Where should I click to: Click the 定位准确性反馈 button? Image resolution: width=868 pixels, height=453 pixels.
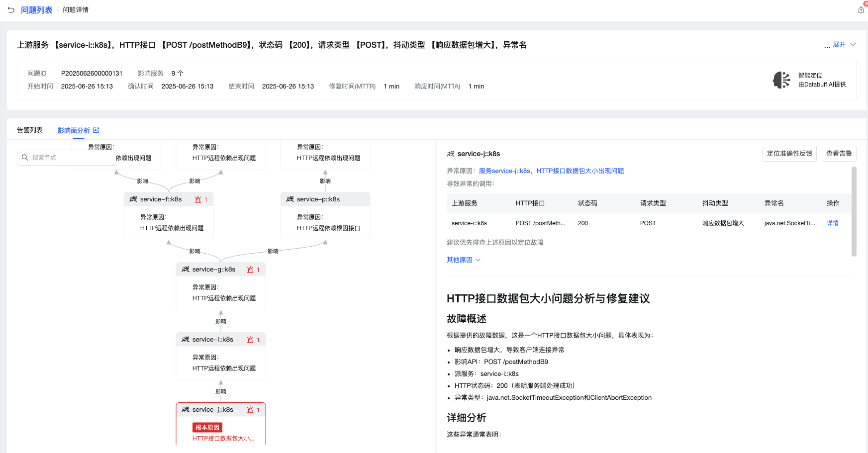tap(789, 154)
